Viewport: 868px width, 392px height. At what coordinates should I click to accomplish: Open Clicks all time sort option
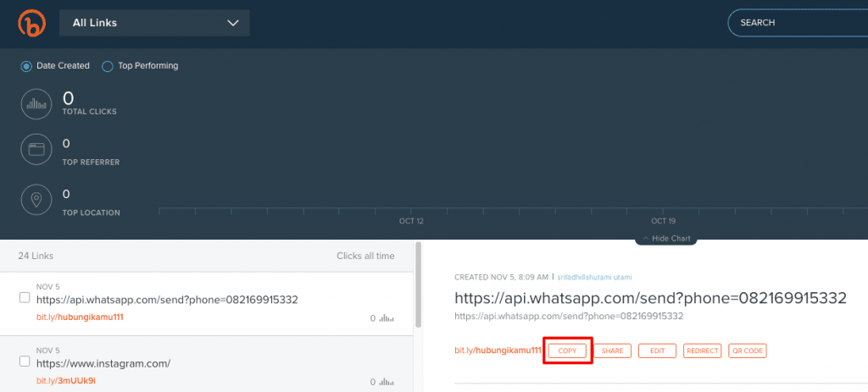[x=364, y=255]
